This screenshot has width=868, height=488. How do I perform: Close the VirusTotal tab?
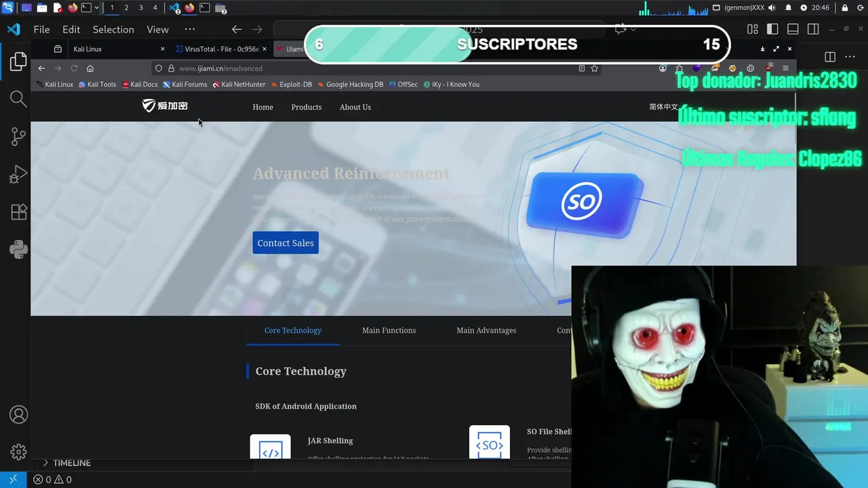pyautogui.click(x=264, y=49)
